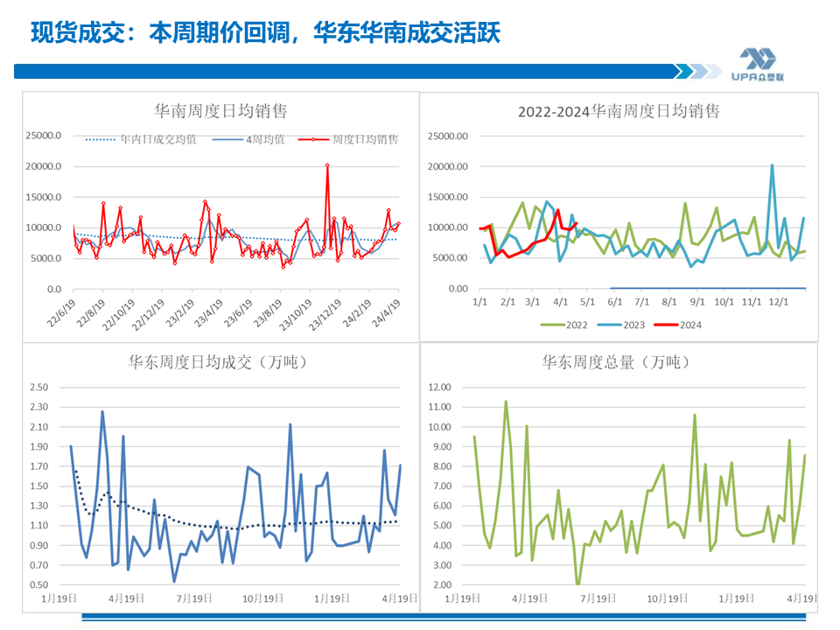840x630 pixels.
Task: Click the 1/1 x-axis label
Action: [x=480, y=302]
